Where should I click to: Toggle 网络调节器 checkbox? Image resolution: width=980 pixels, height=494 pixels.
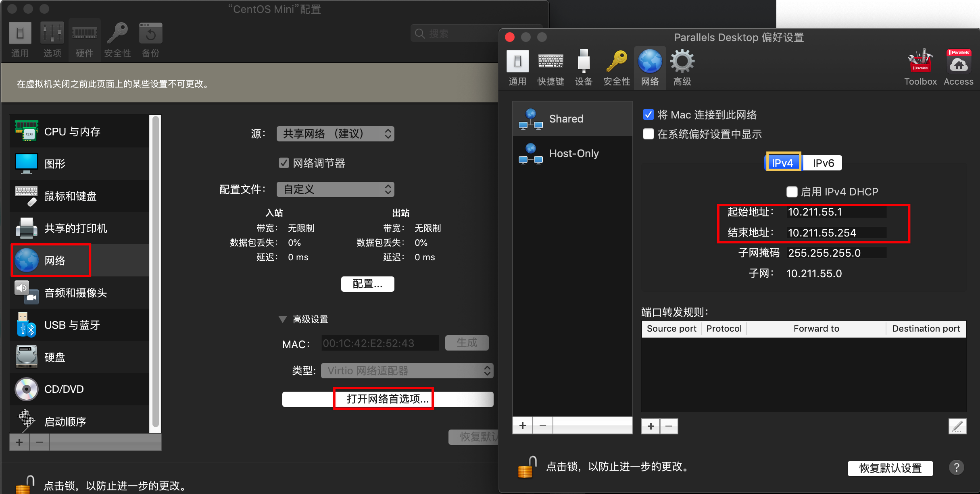(x=284, y=163)
